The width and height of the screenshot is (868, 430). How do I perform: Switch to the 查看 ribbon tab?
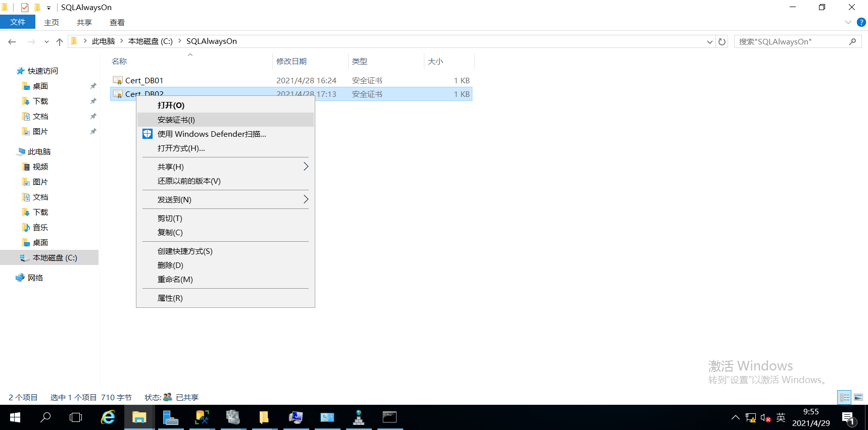coord(117,22)
